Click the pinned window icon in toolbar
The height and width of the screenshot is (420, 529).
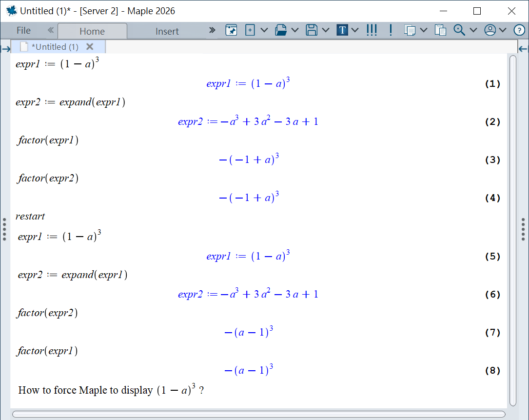pyautogui.click(x=231, y=30)
